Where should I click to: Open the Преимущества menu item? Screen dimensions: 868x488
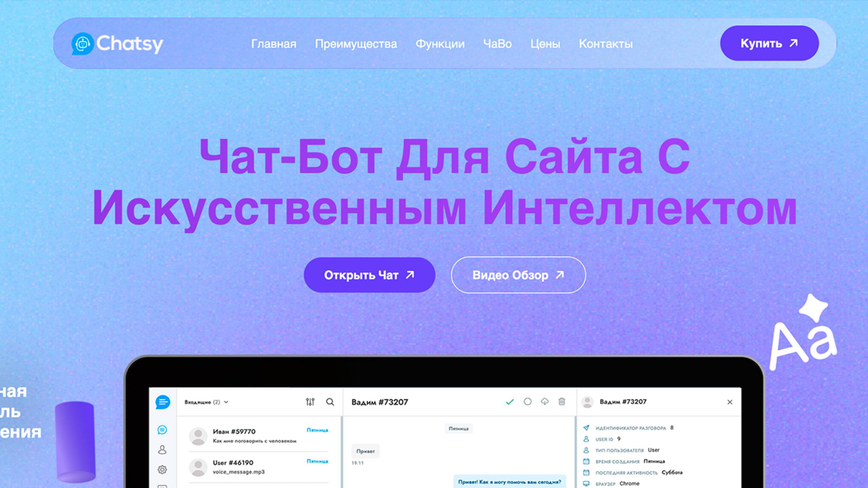356,44
